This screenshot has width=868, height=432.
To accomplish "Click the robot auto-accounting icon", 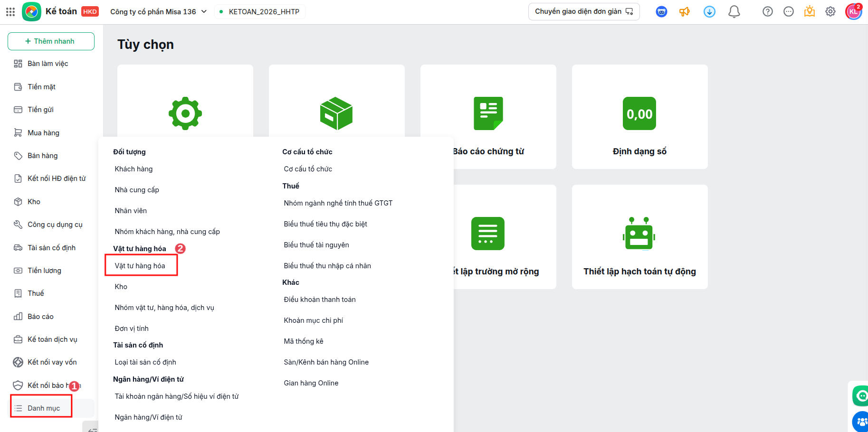I will 639,233.
